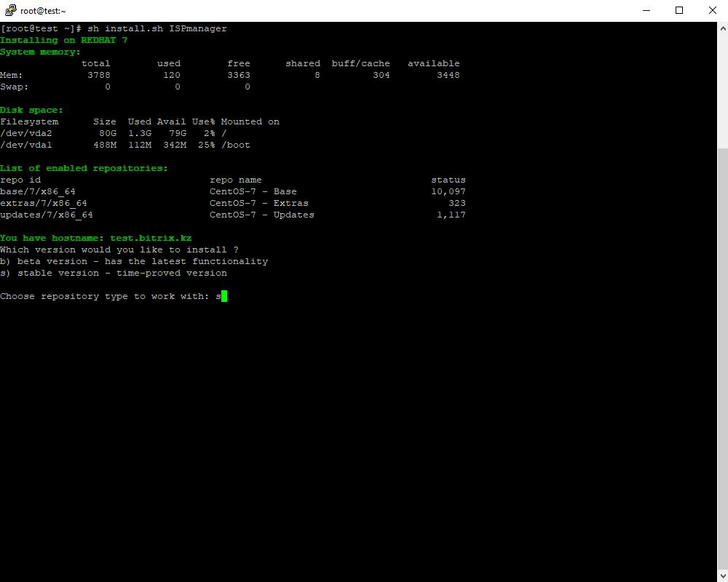Click 'Which version would you like to install' line

coord(119,250)
